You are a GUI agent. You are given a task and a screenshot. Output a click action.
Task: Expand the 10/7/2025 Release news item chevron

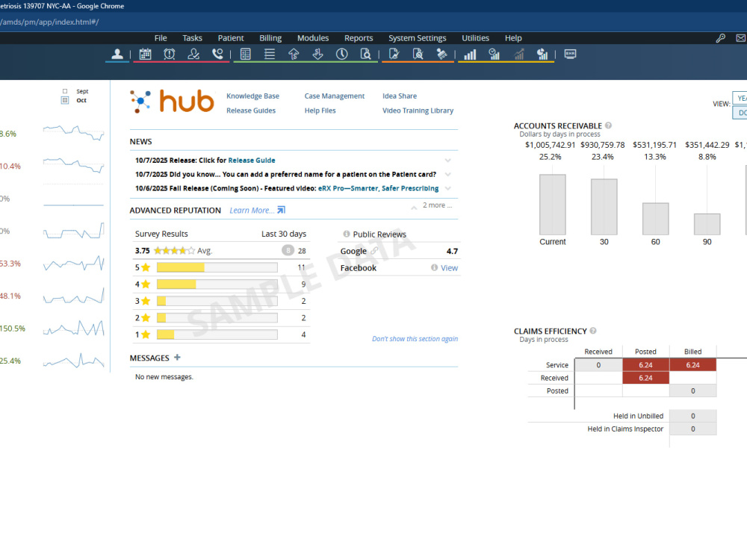pyautogui.click(x=447, y=161)
